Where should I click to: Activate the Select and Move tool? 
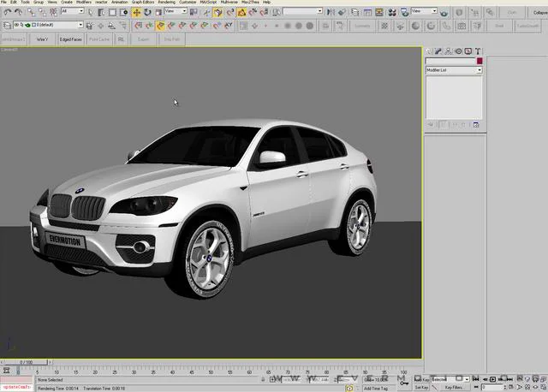tap(137, 13)
